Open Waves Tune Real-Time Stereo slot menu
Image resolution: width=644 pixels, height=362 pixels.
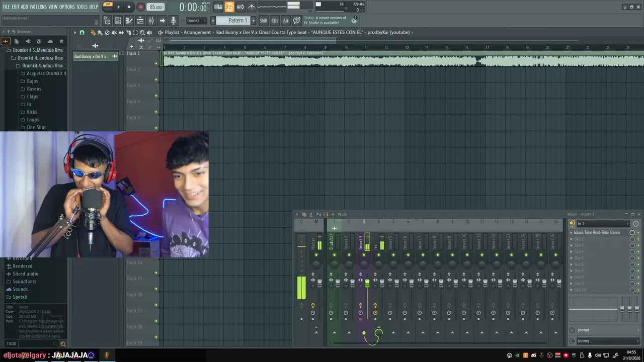tap(571, 233)
